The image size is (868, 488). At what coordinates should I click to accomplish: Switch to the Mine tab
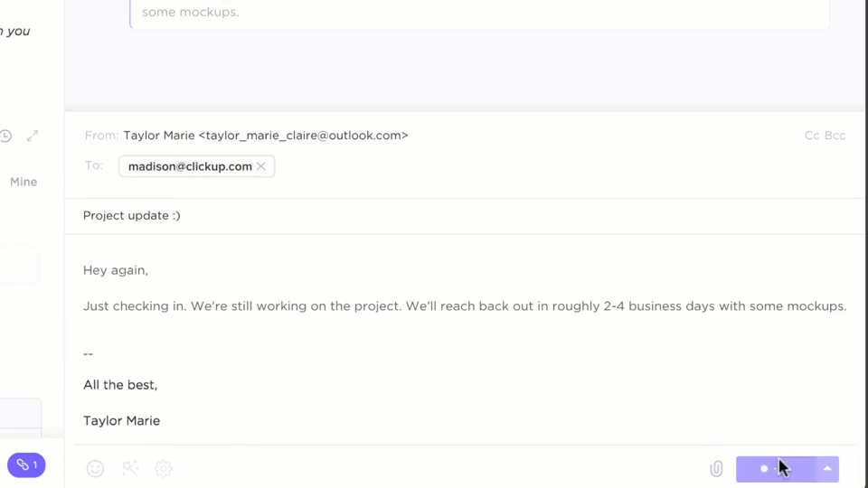point(24,182)
